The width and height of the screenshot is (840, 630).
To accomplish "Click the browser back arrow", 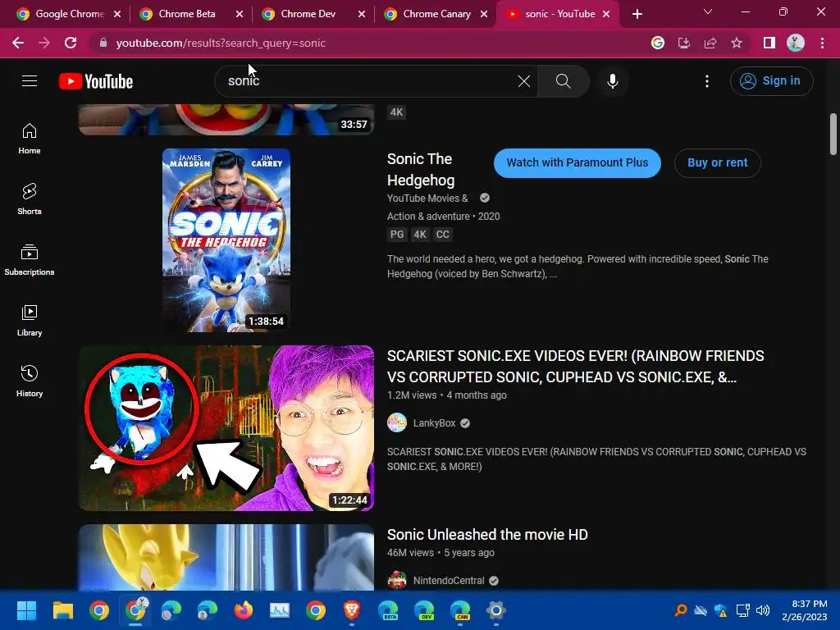I will [x=18, y=43].
